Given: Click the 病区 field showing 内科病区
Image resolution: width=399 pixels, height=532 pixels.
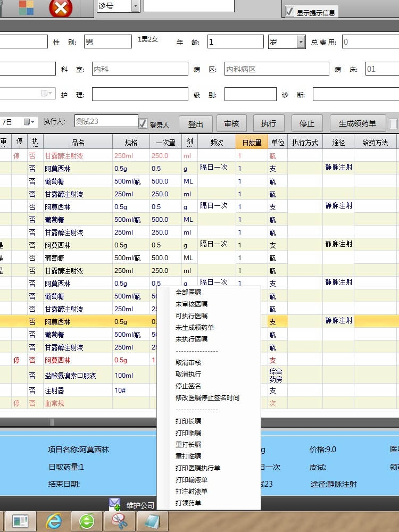Looking at the screenshot, I should coord(277,69).
